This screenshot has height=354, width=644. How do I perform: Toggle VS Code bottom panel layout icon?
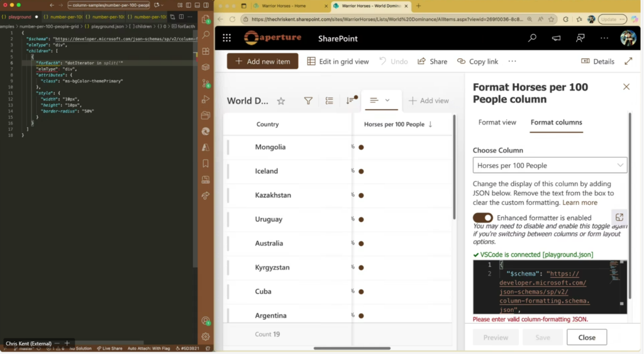pyautogui.click(x=197, y=5)
